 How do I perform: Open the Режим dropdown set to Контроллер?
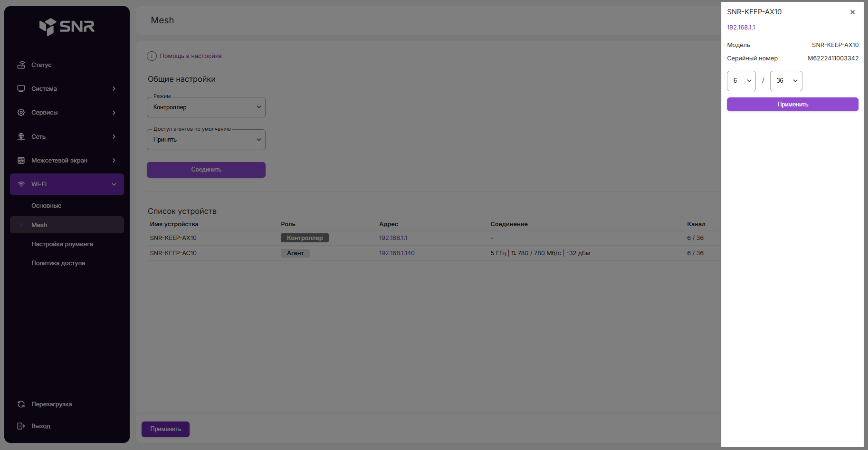point(206,107)
